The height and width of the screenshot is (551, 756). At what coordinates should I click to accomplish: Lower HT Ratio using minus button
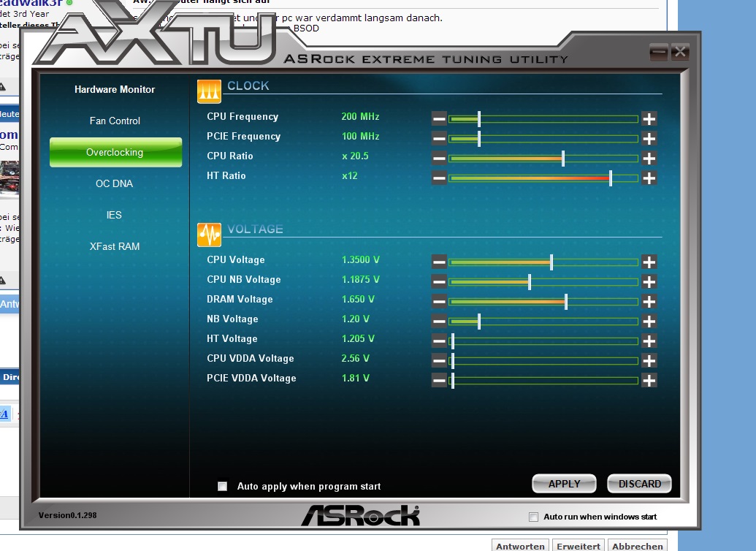[x=439, y=178]
